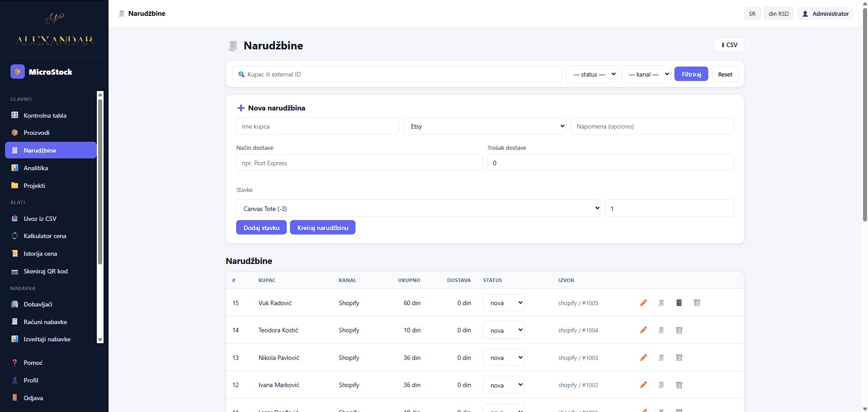Click the Reset filter button
868x412 pixels.
(725, 74)
